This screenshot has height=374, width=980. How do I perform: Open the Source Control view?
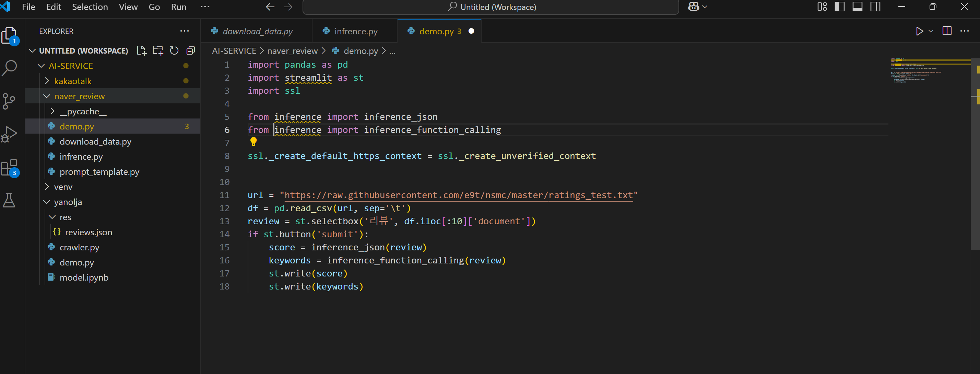9,101
